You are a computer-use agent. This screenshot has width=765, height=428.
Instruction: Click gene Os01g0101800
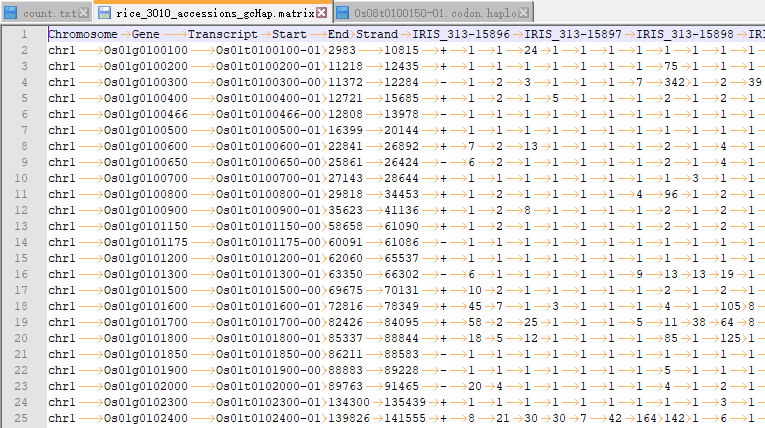(x=145, y=338)
